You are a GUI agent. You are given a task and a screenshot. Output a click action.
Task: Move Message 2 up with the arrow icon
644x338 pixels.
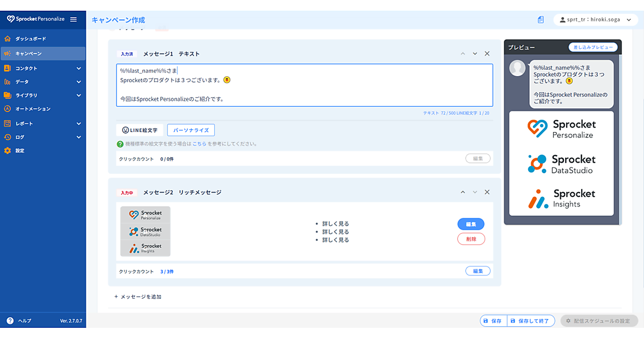point(463,192)
